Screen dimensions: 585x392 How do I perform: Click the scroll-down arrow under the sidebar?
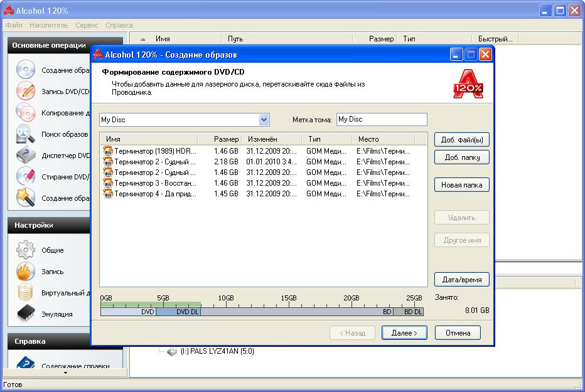tap(65, 373)
